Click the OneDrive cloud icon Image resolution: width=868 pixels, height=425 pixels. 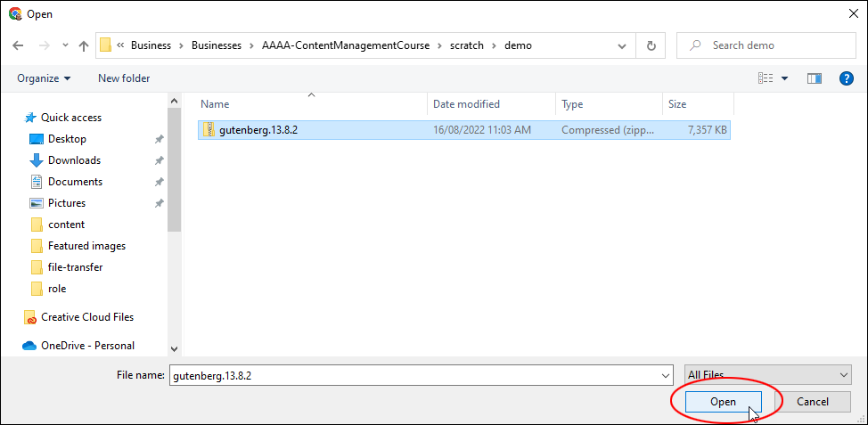pos(29,346)
